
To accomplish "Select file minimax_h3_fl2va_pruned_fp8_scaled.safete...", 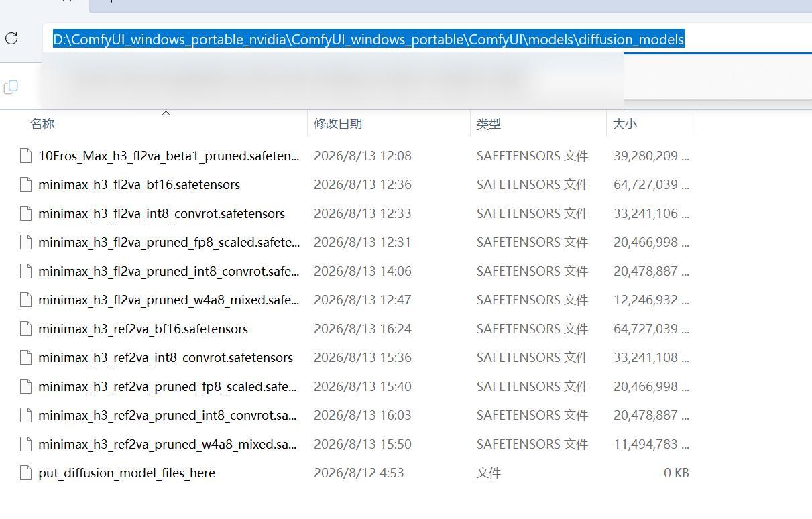I will tap(169, 242).
